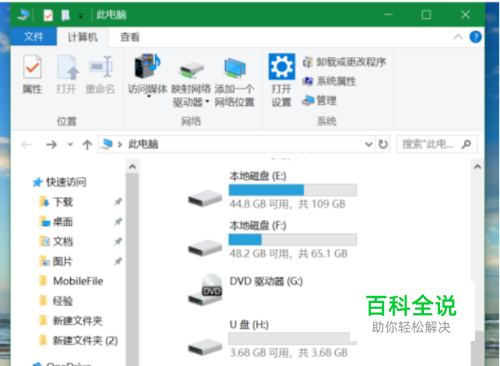Click the U 盘 (H:) label
The width and height of the screenshot is (500, 366).
point(249,325)
